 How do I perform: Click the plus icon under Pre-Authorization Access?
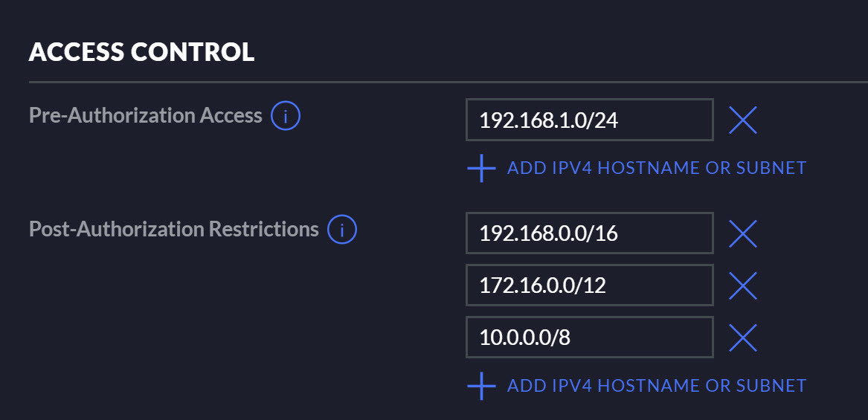point(481,168)
